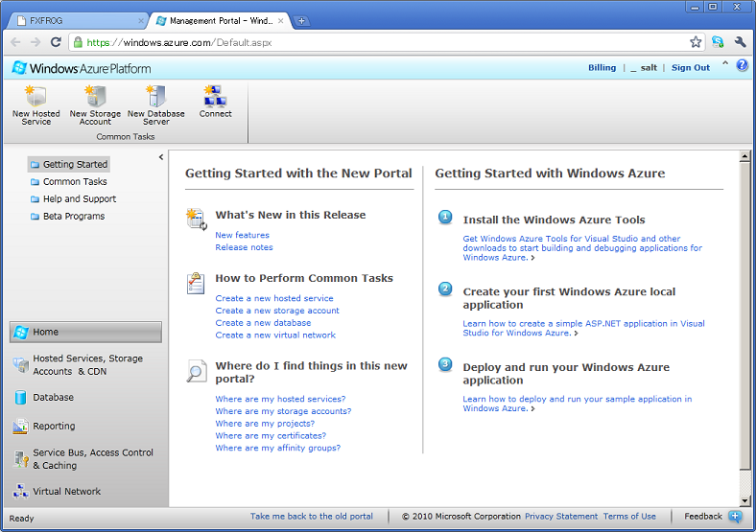The width and height of the screenshot is (756, 532).
Task: Open the Chrome wrench settings menu
Action: pyautogui.click(x=740, y=42)
